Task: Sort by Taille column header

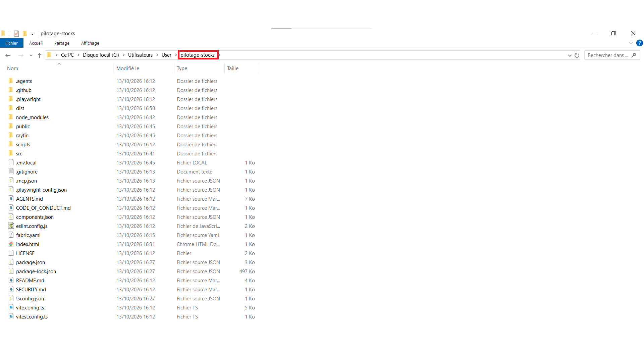Action: (x=233, y=68)
